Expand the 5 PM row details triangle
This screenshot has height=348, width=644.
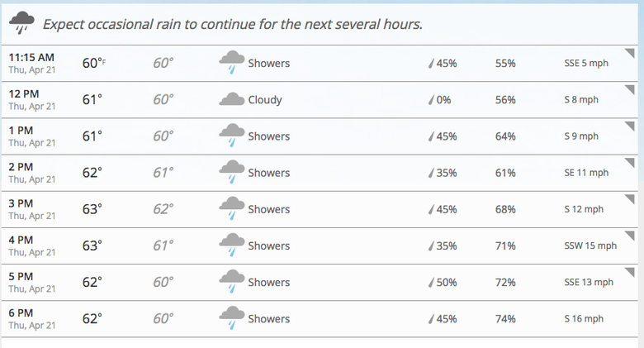(630, 272)
